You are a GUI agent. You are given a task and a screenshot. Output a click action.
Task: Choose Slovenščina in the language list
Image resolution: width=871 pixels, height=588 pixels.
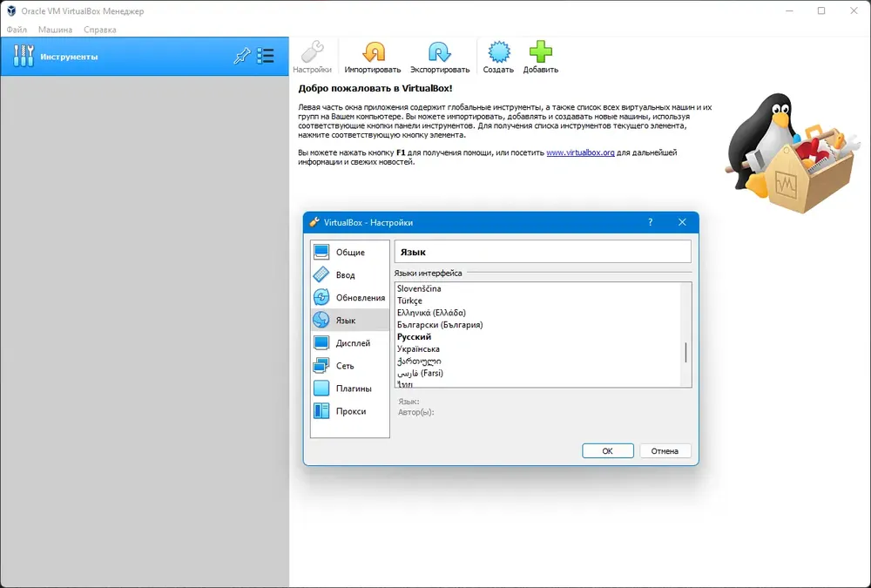(x=537, y=289)
